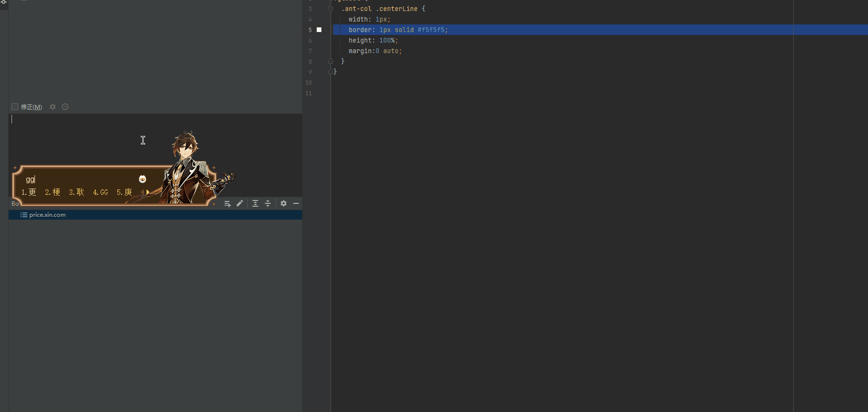
Task: Select the price.xin.com row
Action: click(x=155, y=215)
